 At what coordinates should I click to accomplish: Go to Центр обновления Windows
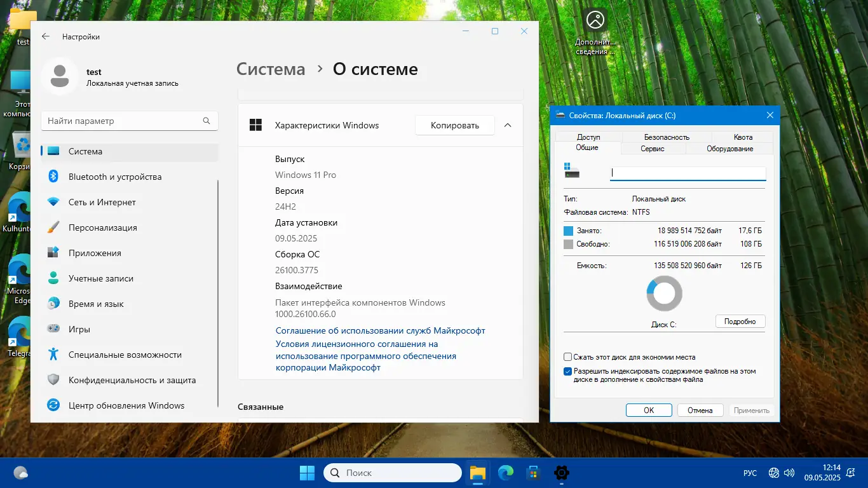(x=126, y=405)
